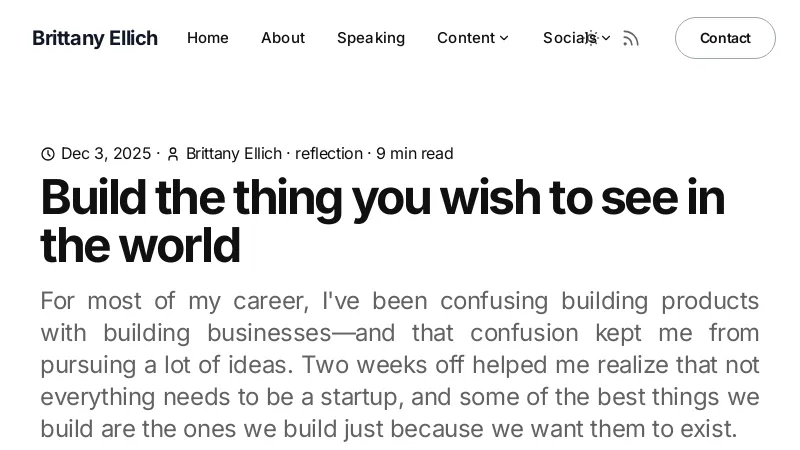Click the Dec 3, 2025 publish date

click(x=106, y=154)
